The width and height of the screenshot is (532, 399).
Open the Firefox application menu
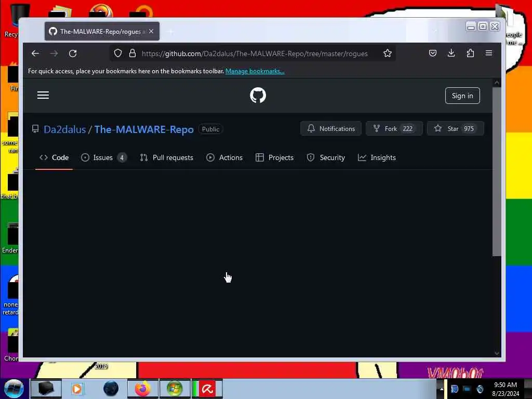(x=488, y=53)
